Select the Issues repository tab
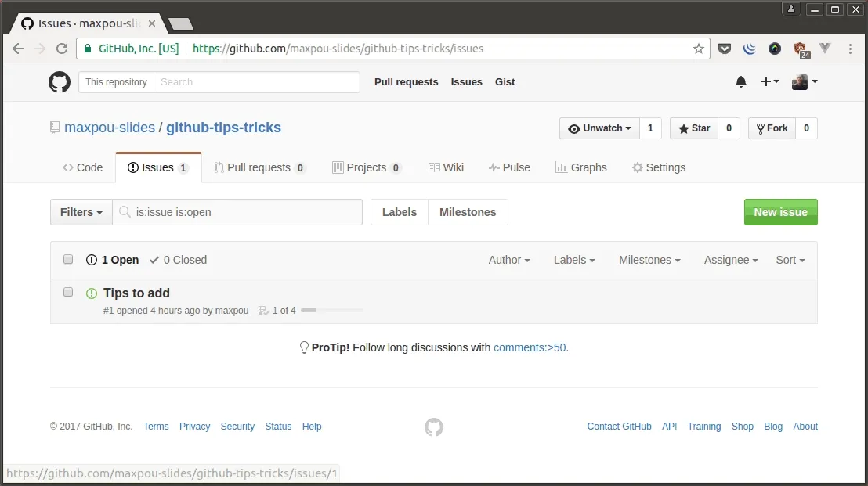This screenshot has height=486, width=868. [x=158, y=167]
